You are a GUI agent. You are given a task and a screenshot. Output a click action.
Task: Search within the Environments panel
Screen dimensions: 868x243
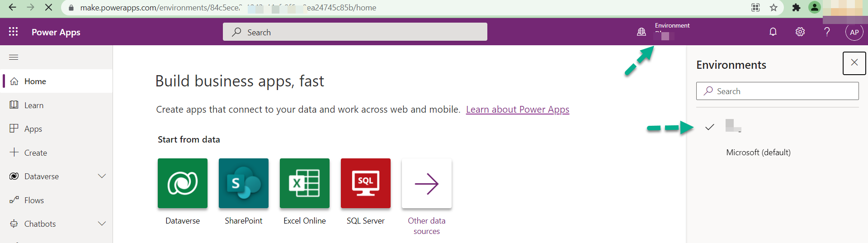pos(778,91)
